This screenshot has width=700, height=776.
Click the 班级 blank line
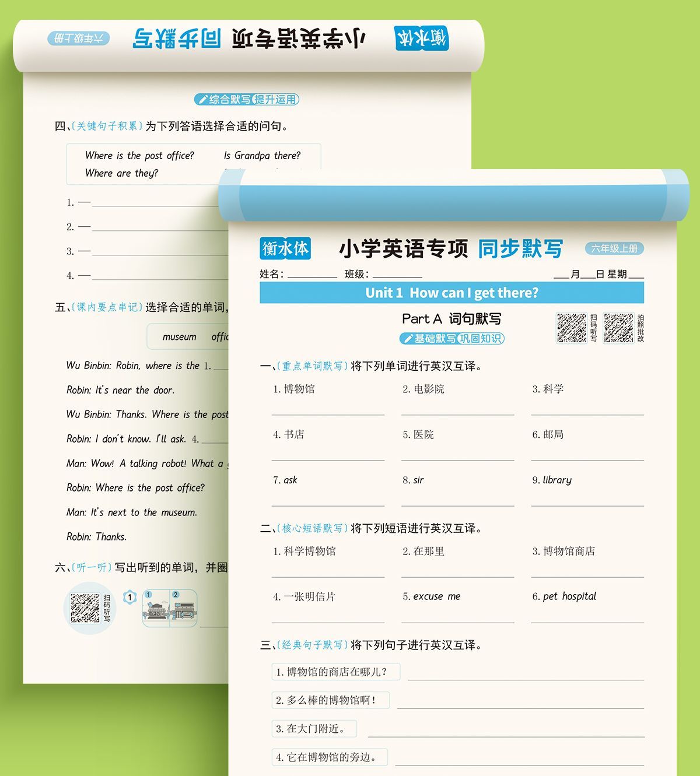click(397, 276)
